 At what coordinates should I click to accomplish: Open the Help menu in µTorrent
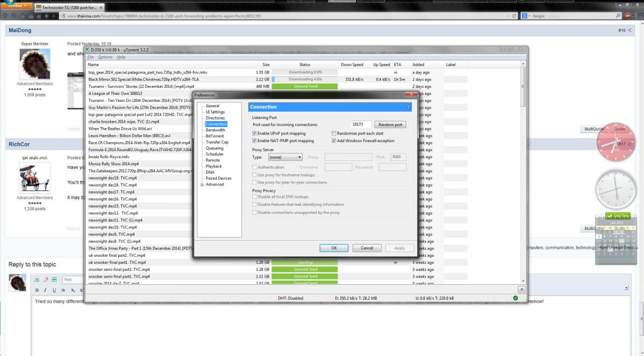point(121,57)
